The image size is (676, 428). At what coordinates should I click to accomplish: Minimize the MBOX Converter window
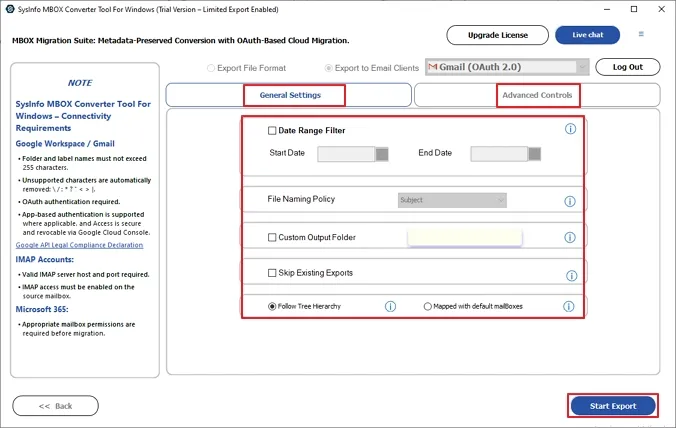607,9
